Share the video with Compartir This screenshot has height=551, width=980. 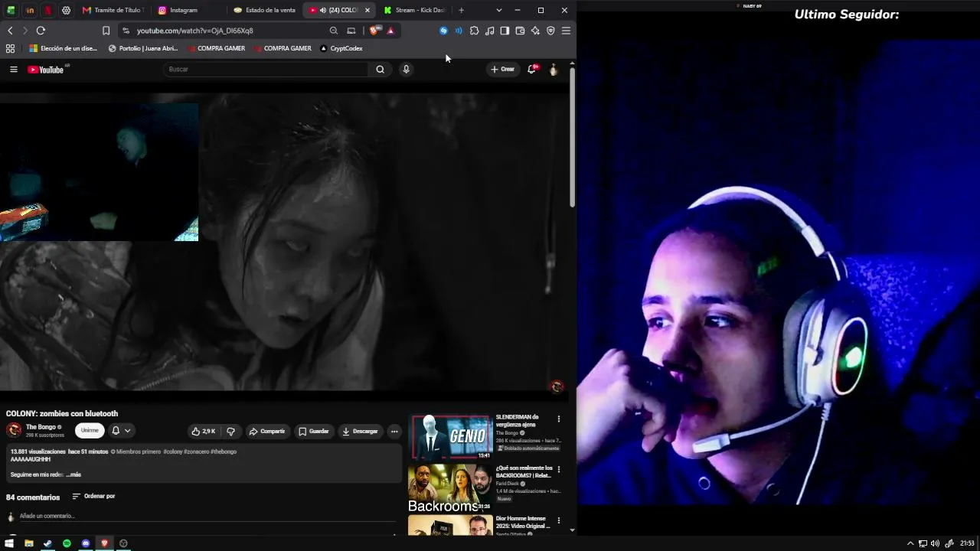(x=267, y=432)
